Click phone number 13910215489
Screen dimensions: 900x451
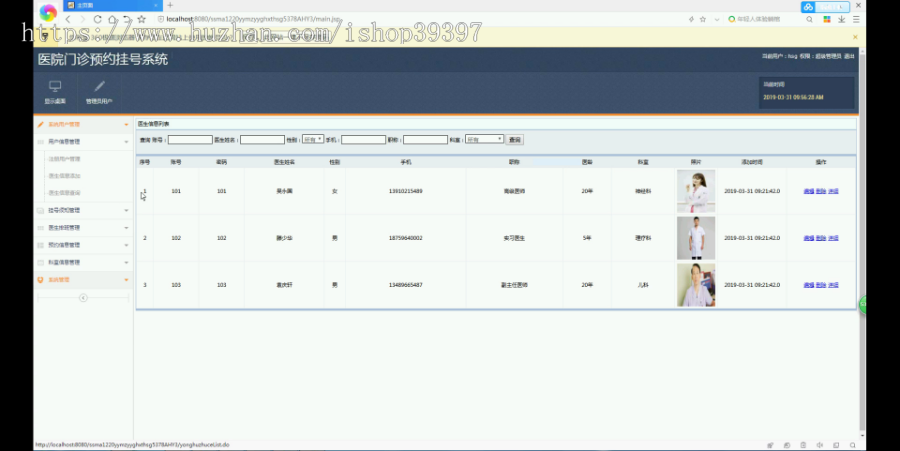pyautogui.click(x=406, y=191)
